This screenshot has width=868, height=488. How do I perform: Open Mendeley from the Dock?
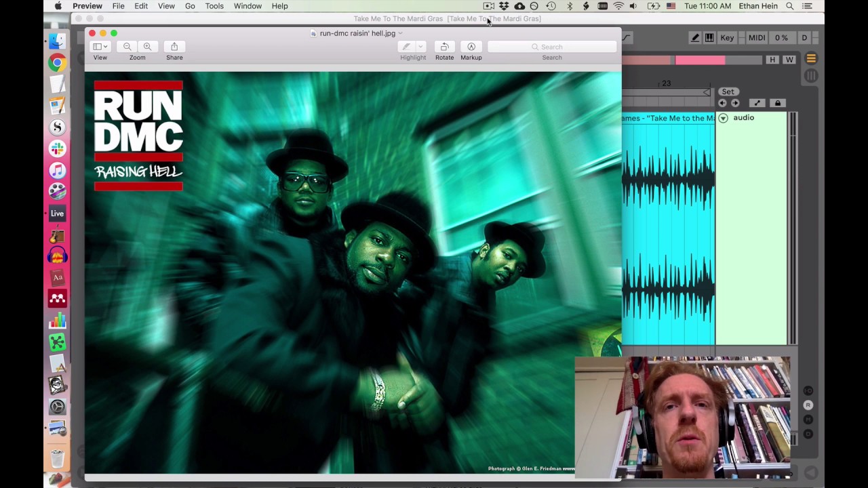[58, 299]
